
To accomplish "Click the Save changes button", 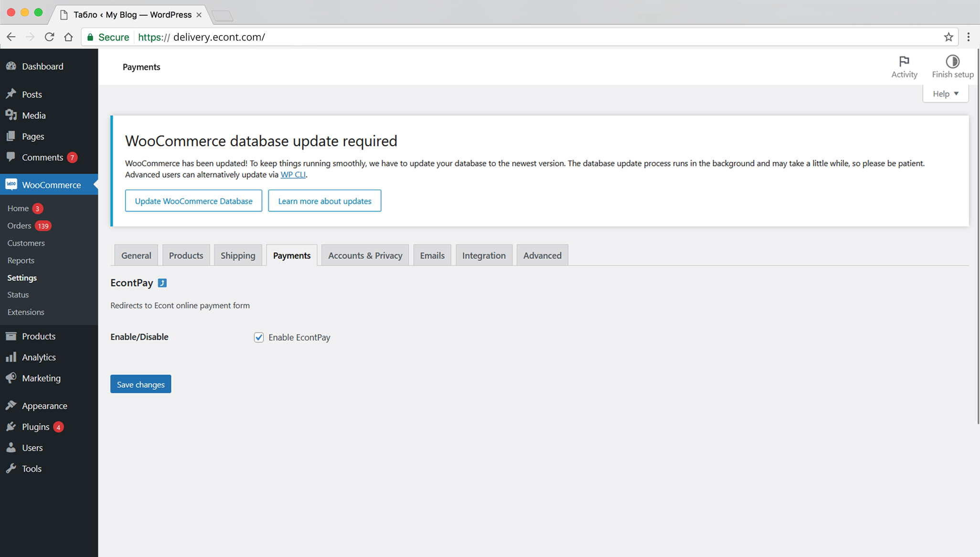I will tap(140, 384).
